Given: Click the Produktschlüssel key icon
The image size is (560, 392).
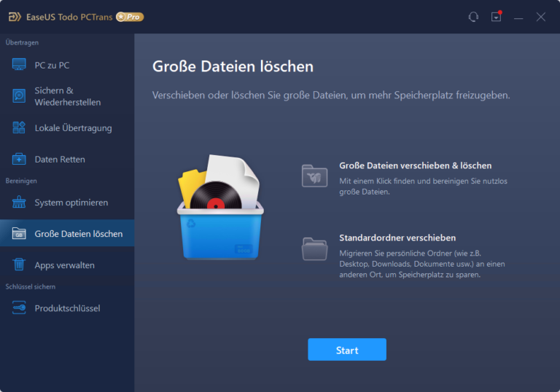Looking at the screenshot, I should (19, 307).
